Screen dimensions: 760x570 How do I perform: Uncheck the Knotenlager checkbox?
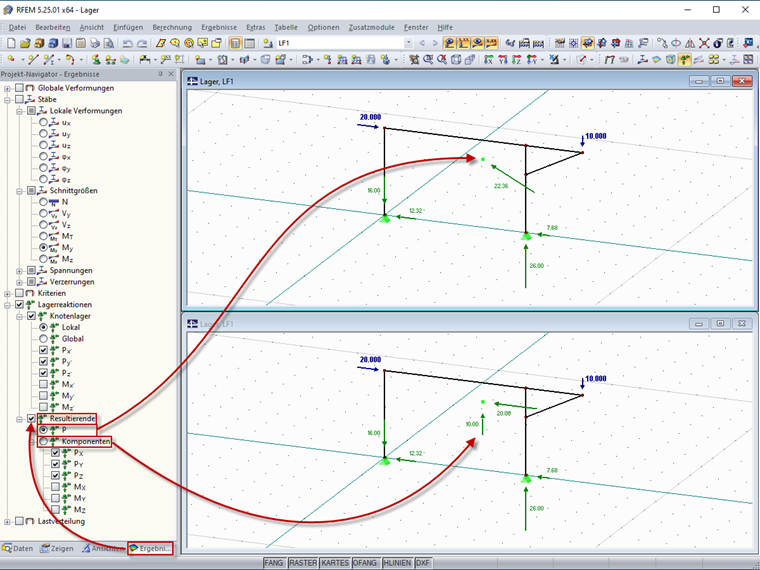(31, 316)
